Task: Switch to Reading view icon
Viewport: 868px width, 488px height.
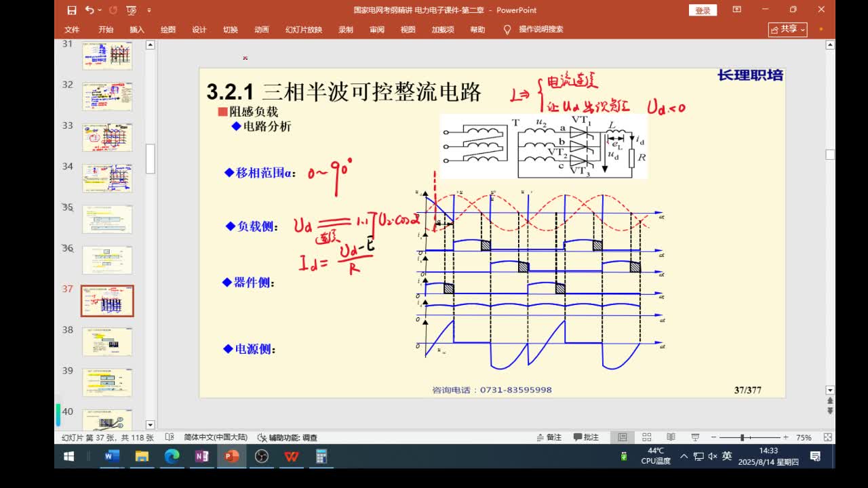Action: tap(671, 438)
